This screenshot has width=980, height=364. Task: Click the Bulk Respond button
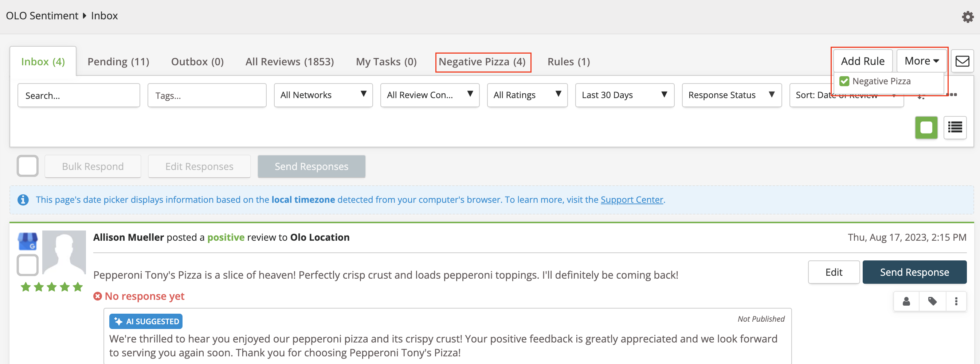[x=93, y=166]
